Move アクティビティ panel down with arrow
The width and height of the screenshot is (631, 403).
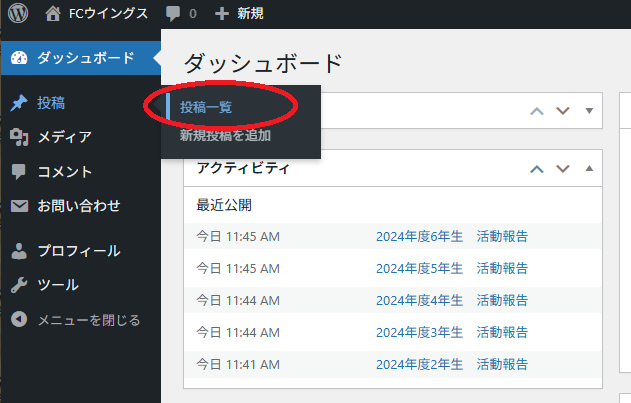click(562, 168)
